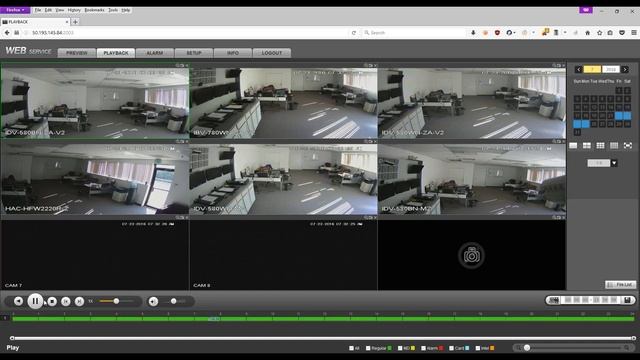Screen dimensions: 640x360
Task: Click the Firefox home icon
Action: coord(588,33)
